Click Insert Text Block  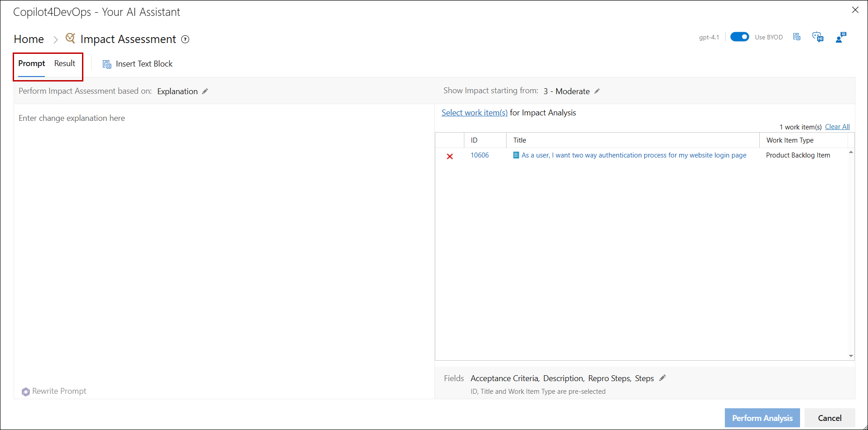(x=138, y=64)
